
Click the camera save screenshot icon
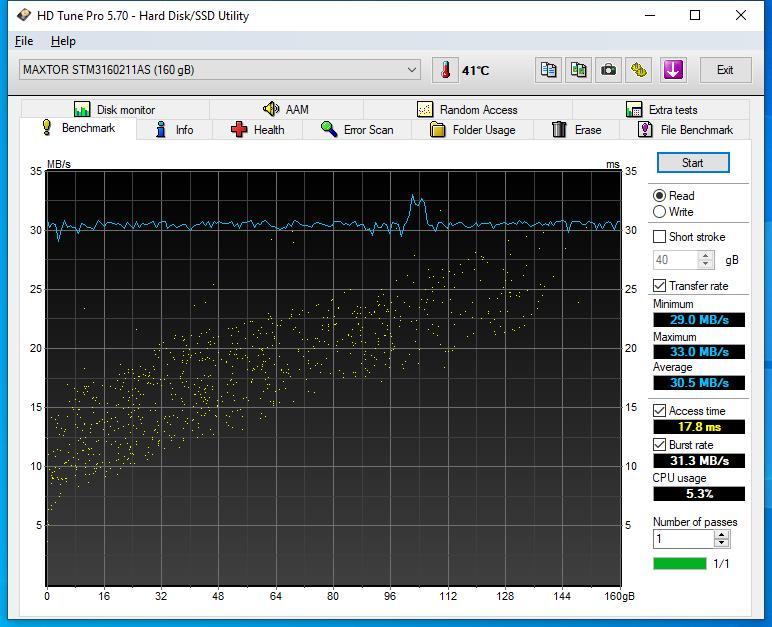609,70
